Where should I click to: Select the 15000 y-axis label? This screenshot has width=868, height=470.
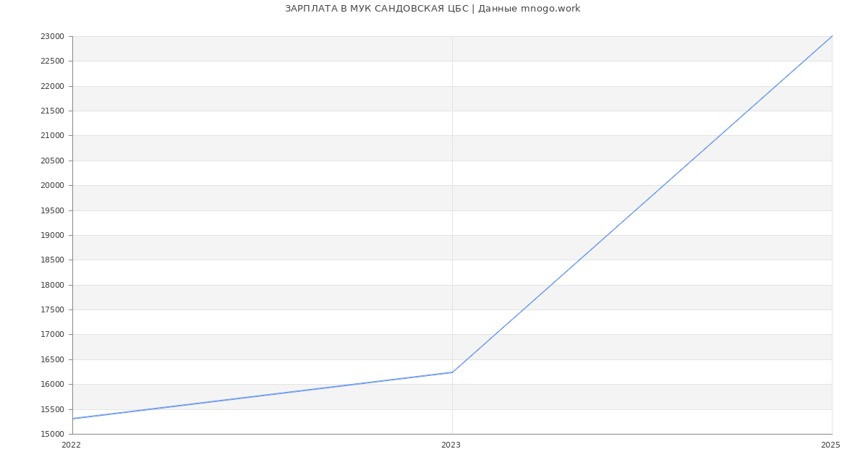click(x=52, y=434)
